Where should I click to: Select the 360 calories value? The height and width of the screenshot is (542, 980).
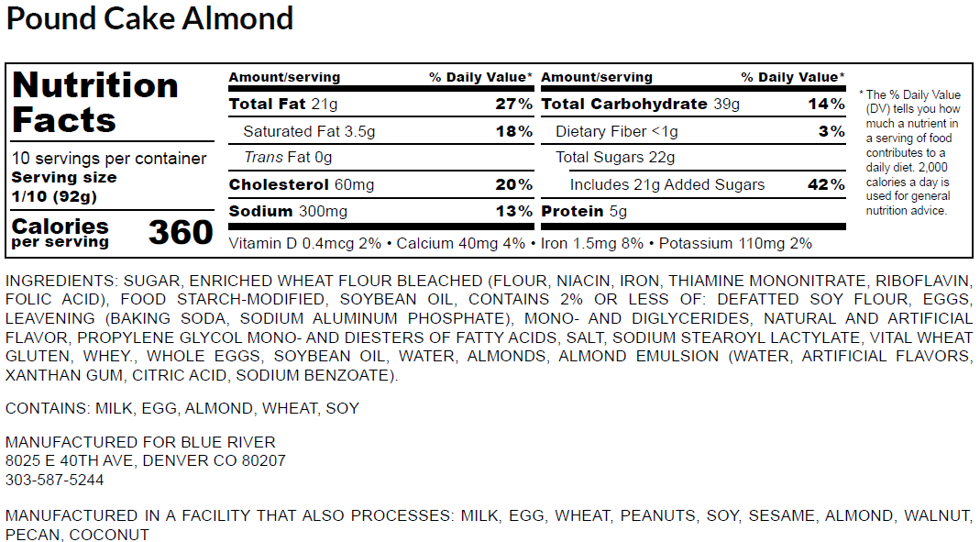[x=181, y=233]
